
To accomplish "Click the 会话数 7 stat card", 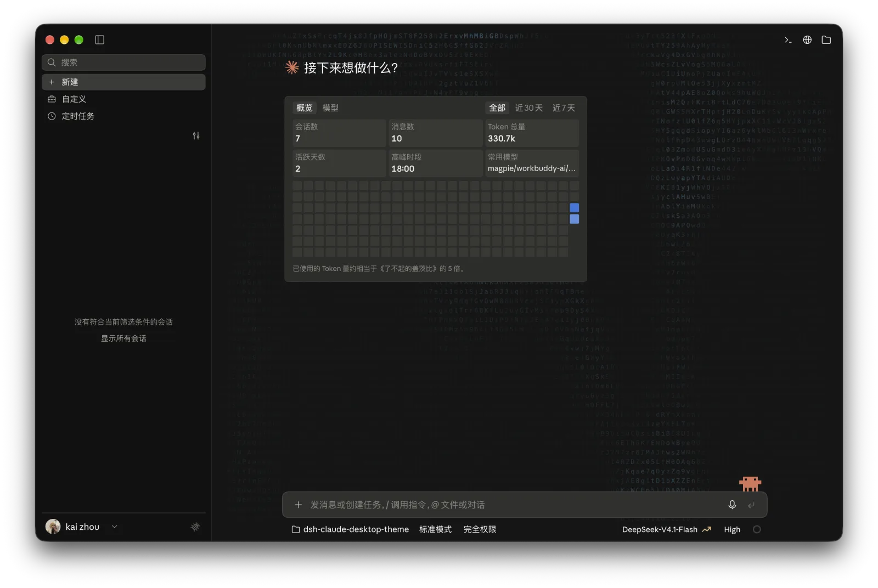I will [339, 133].
